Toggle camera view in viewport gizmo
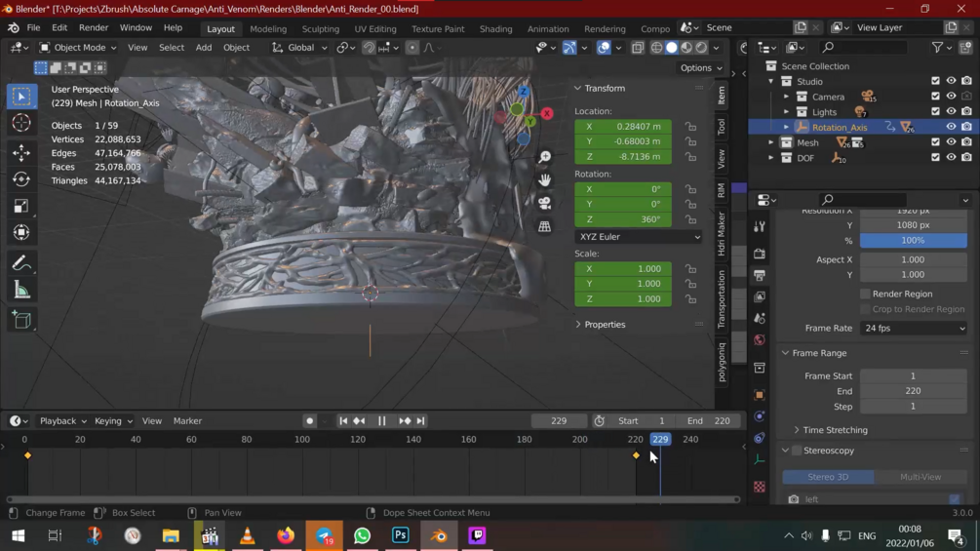 [544, 203]
